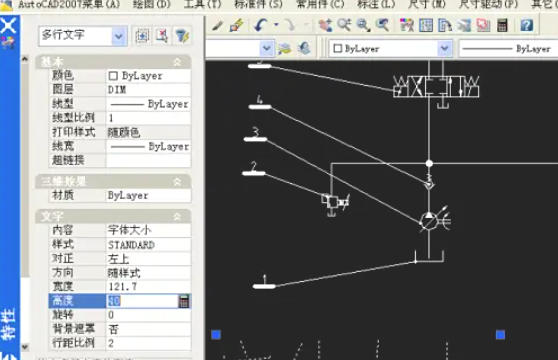The width and height of the screenshot is (558, 360).
Task: Click the 背景遮罩 value 否
Action: point(148,329)
